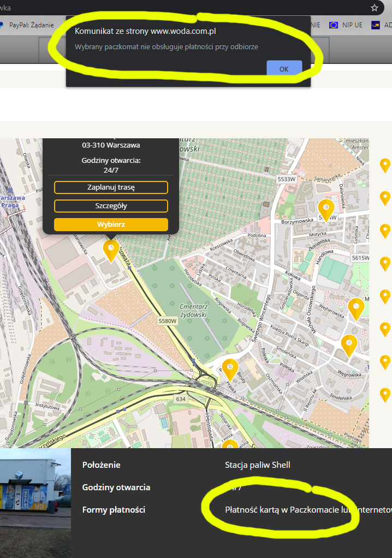Click the Formy płatności label
Screen dimensions: 392x558
[114, 509]
